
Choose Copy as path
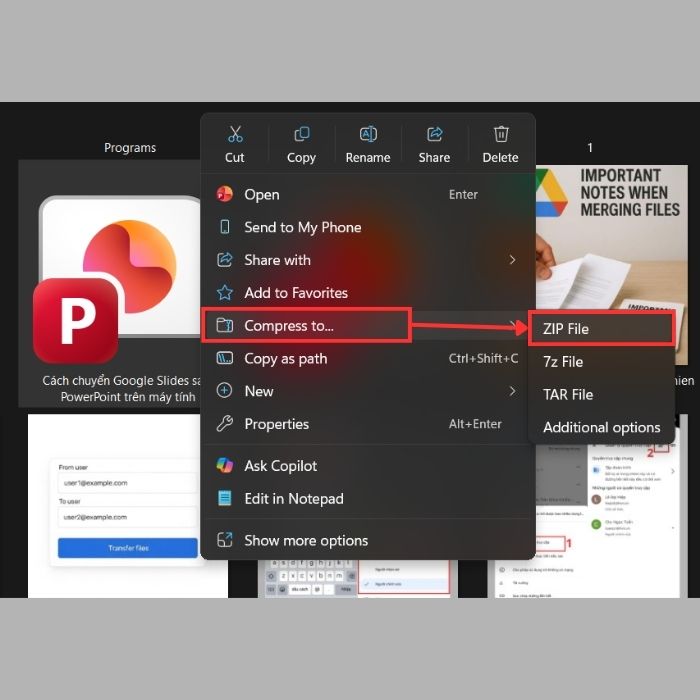coord(368,358)
